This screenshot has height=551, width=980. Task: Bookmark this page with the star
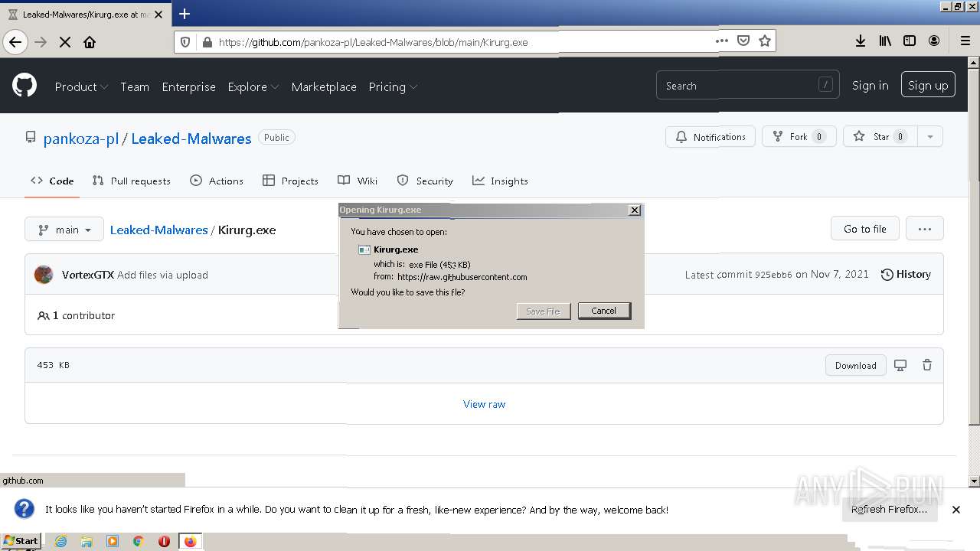(764, 41)
